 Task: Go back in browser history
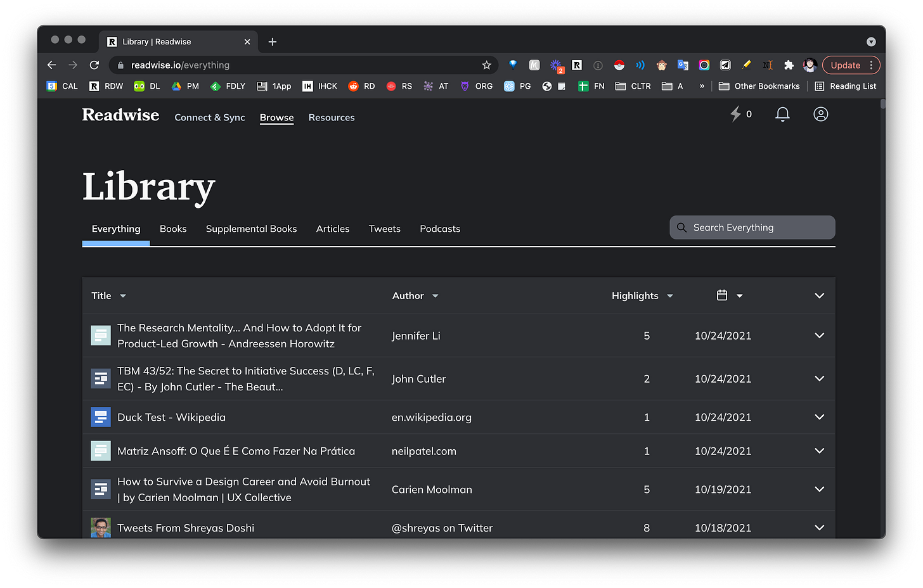coord(52,65)
